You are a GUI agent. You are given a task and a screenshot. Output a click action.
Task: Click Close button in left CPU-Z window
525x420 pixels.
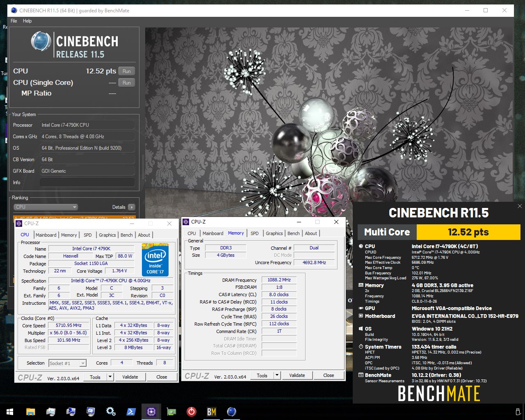pyautogui.click(x=162, y=377)
